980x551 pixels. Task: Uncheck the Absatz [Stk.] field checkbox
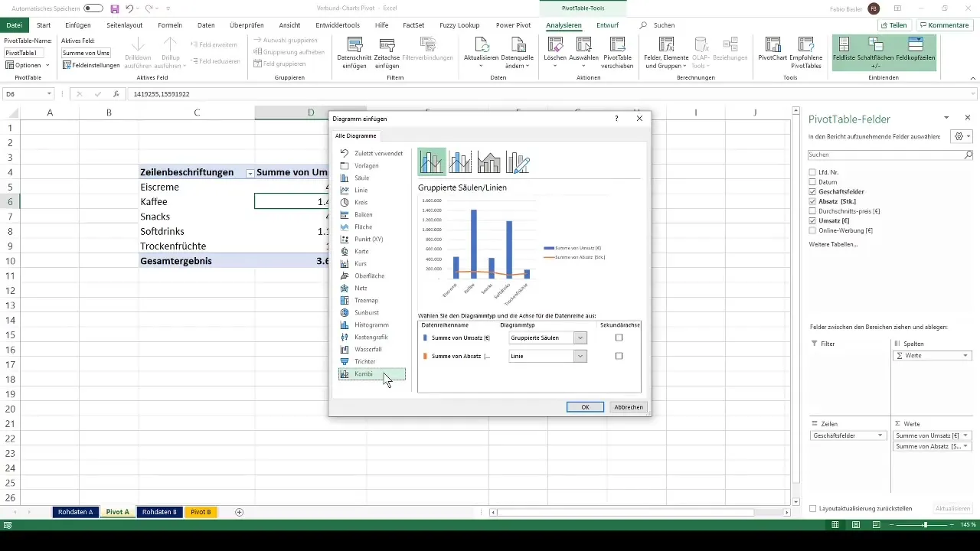point(812,201)
